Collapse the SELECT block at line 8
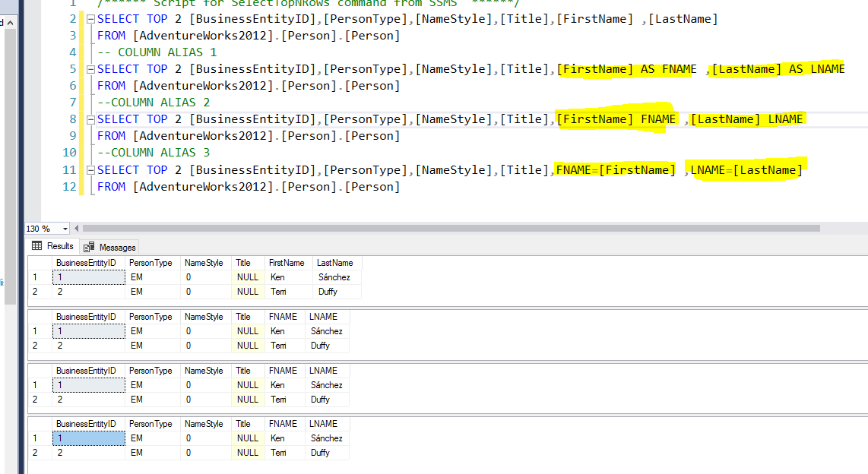The image size is (868, 474). 90,119
